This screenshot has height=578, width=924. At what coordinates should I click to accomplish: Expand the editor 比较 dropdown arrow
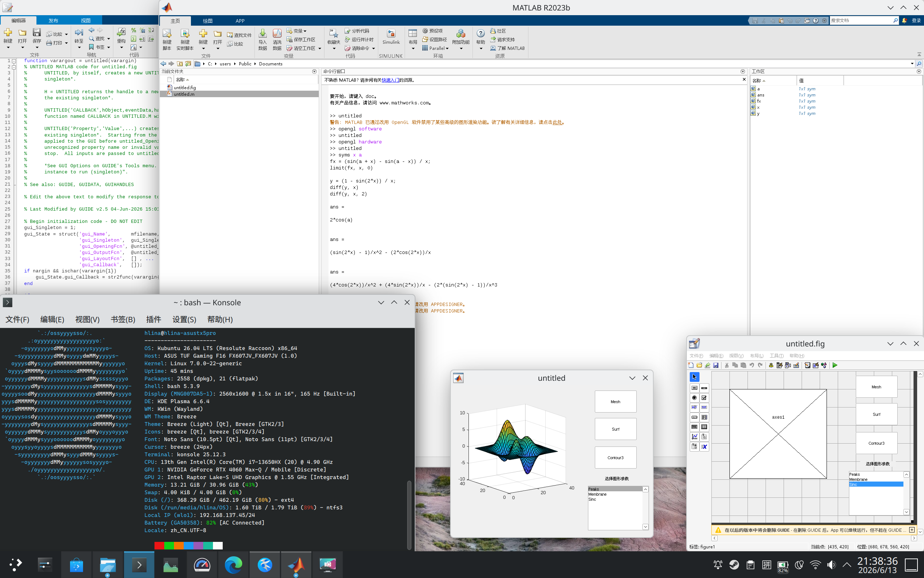click(x=66, y=34)
